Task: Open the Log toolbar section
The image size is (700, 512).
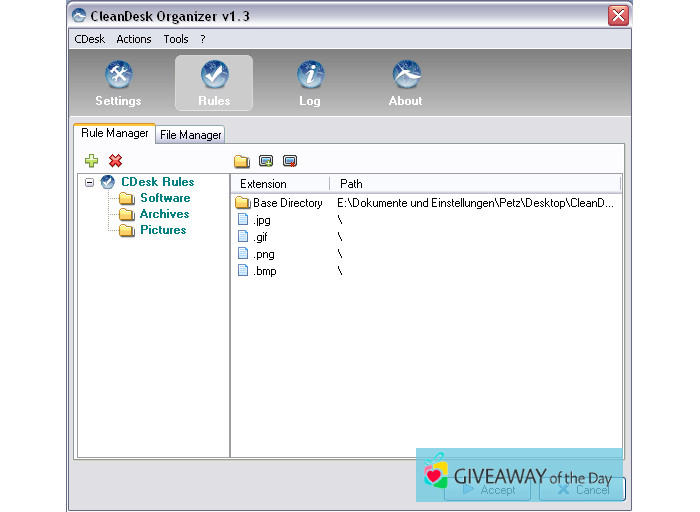Action: [x=310, y=83]
